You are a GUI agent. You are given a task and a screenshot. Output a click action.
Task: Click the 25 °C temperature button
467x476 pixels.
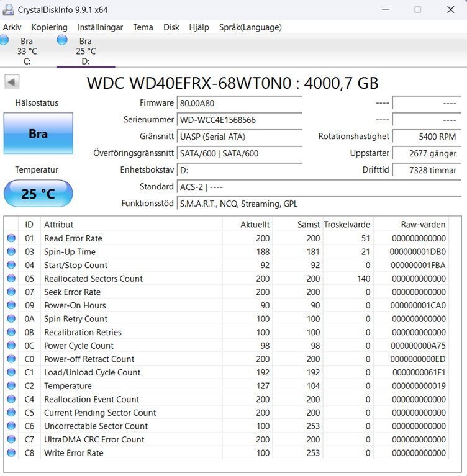39,194
